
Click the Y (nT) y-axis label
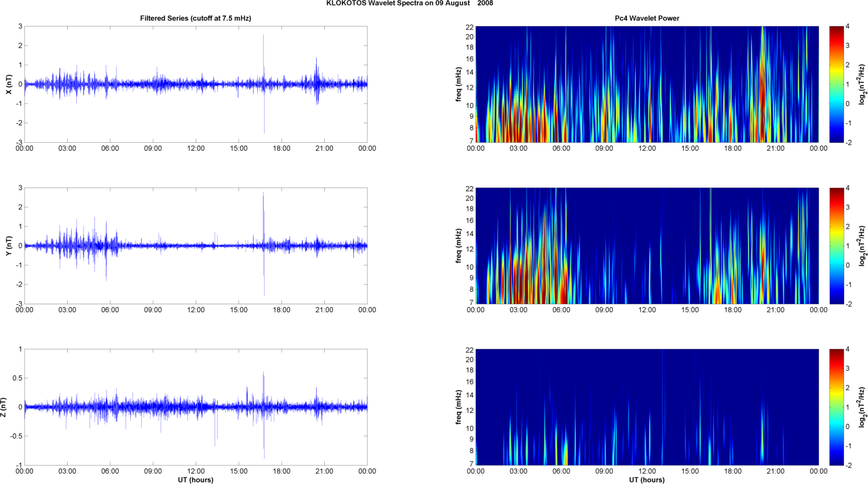[x=9, y=246]
